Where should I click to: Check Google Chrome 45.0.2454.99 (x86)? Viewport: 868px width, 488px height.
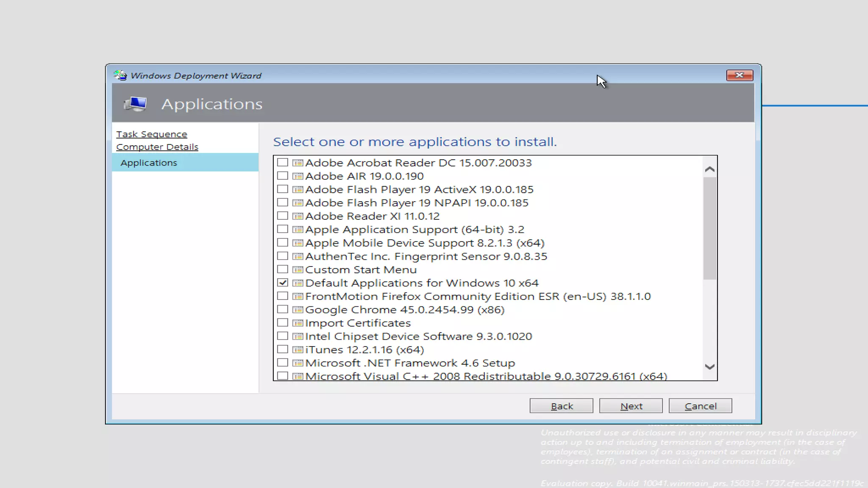pyautogui.click(x=283, y=309)
